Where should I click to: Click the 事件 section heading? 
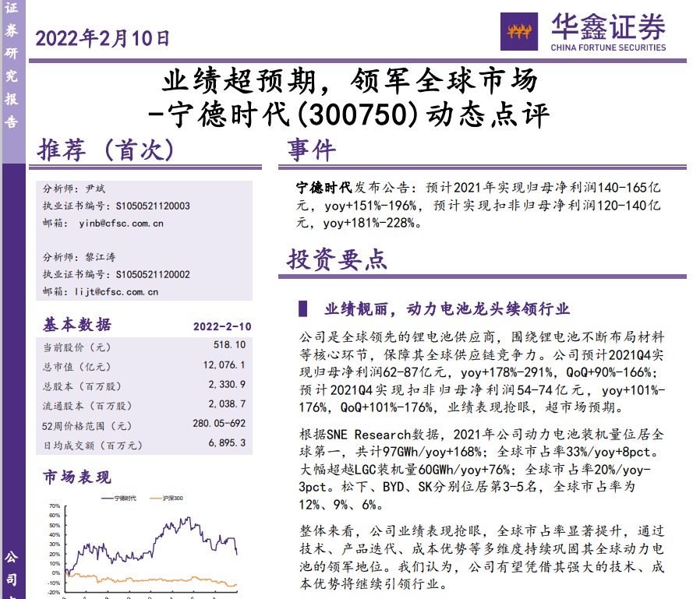(x=311, y=150)
